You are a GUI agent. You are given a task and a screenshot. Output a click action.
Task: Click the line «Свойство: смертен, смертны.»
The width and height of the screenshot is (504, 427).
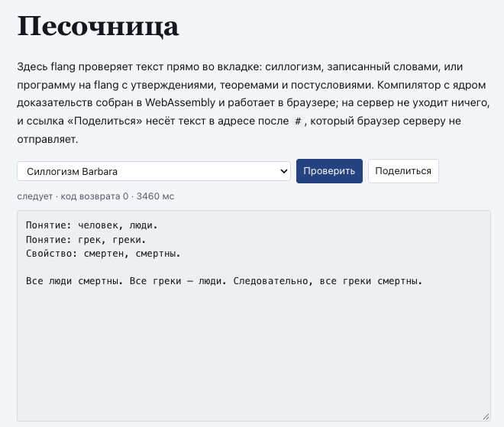(x=103, y=254)
